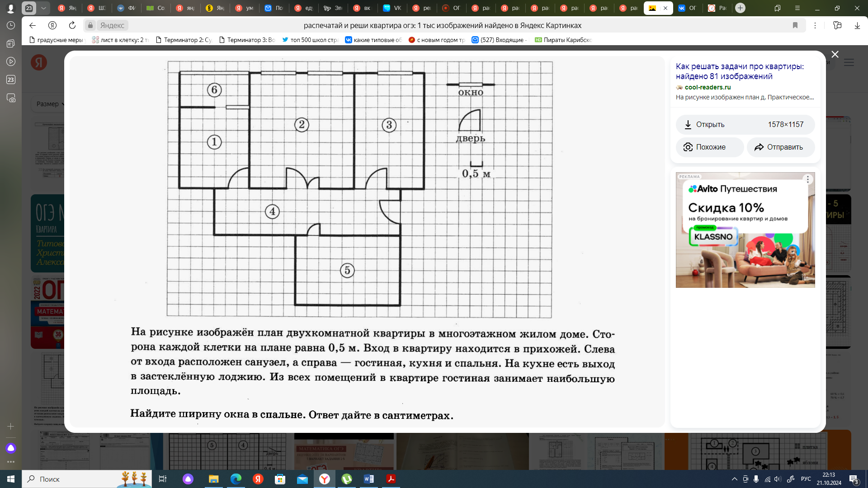Open the bookmark с новым годом
The height and width of the screenshot is (488, 868).
click(437, 40)
